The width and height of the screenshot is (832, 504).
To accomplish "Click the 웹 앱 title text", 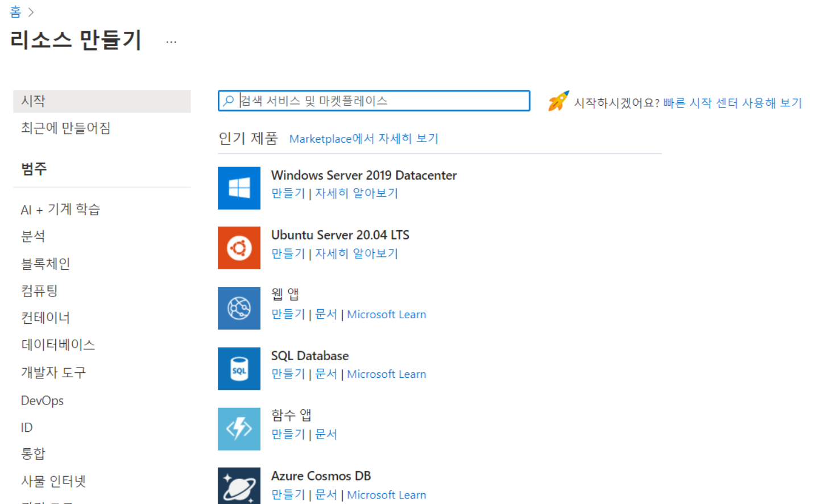I will pos(285,294).
